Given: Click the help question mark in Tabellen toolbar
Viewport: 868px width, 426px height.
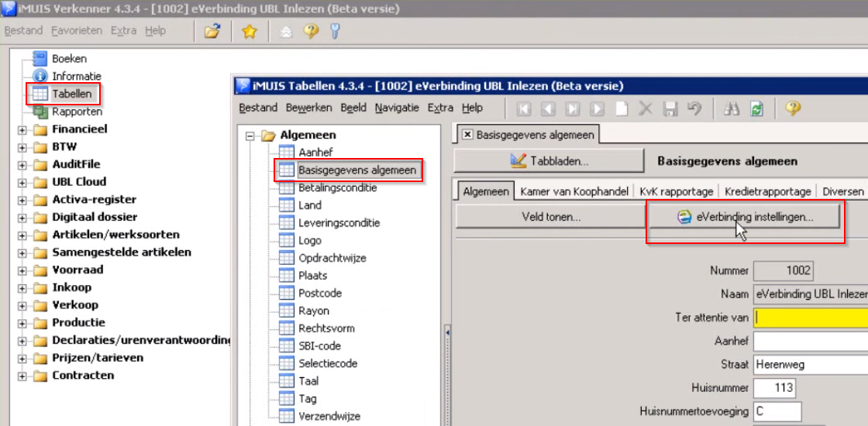Looking at the screenshot, I should pos(794,108).
